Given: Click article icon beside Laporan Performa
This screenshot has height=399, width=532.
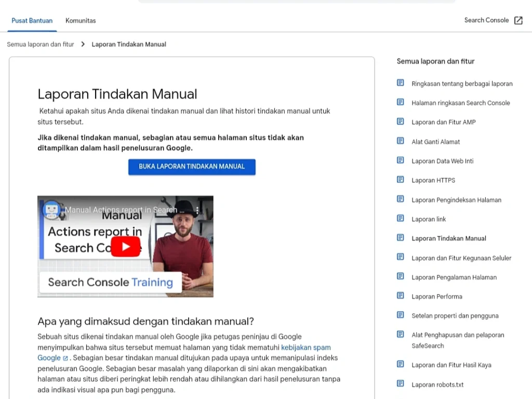Looking at the screenshot, I should point(401,296).
